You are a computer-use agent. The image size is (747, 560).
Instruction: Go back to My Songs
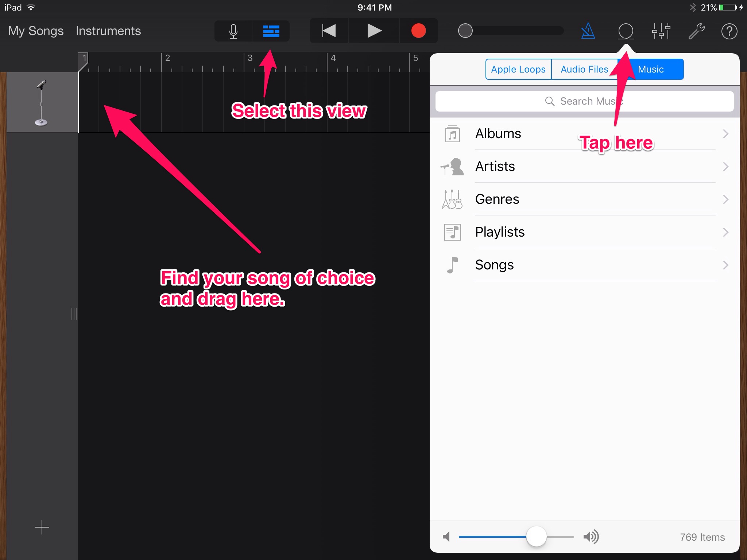click(36, 31)
